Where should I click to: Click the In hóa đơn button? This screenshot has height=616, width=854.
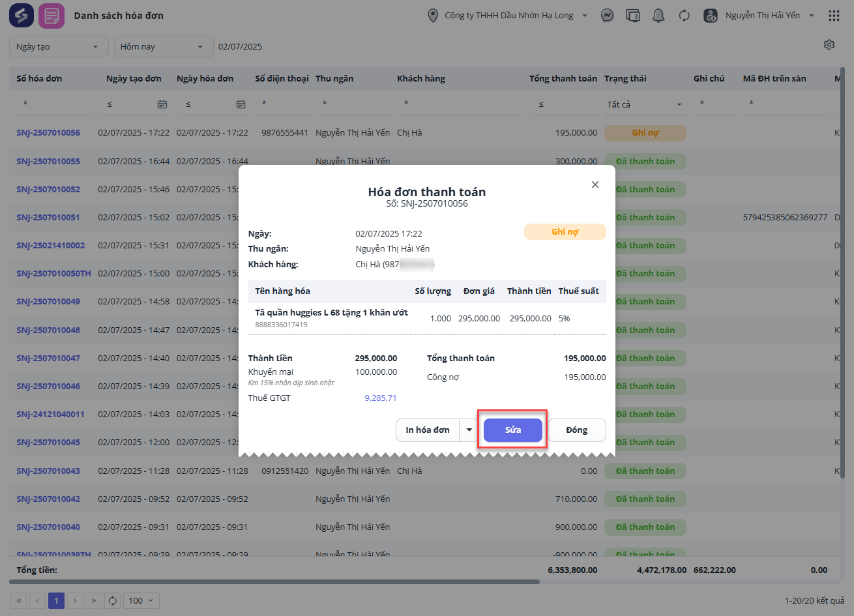pos(428,430)
